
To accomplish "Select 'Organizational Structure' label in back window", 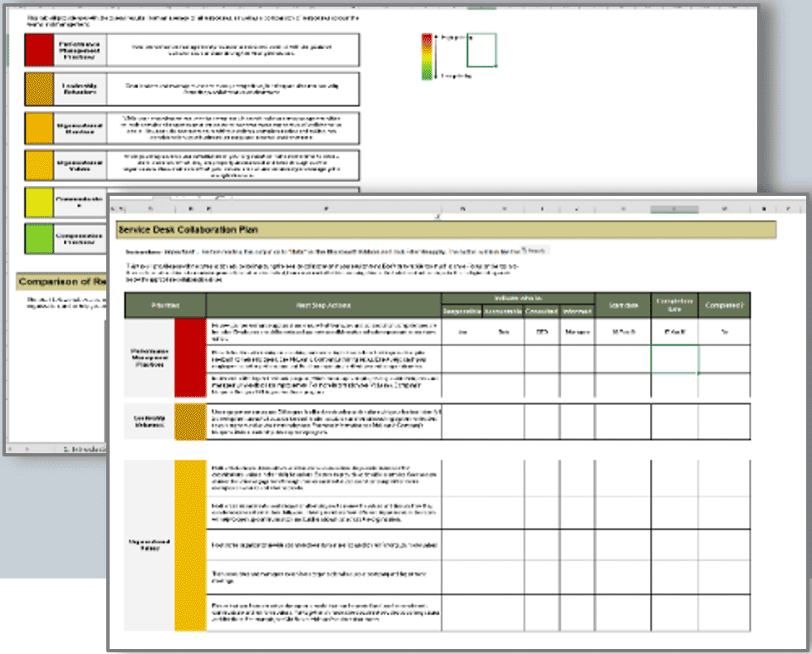I will [x=80, y=129].
